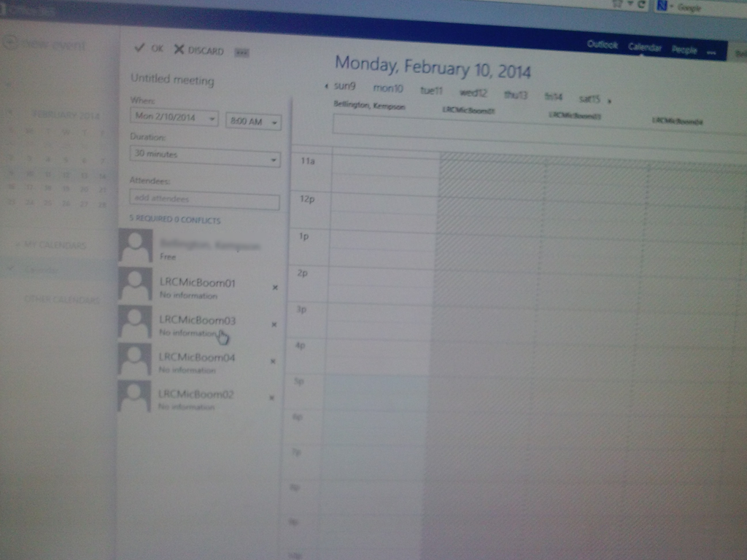Remove LRCMicBoom03 from attendees

[x=274, y=324]
